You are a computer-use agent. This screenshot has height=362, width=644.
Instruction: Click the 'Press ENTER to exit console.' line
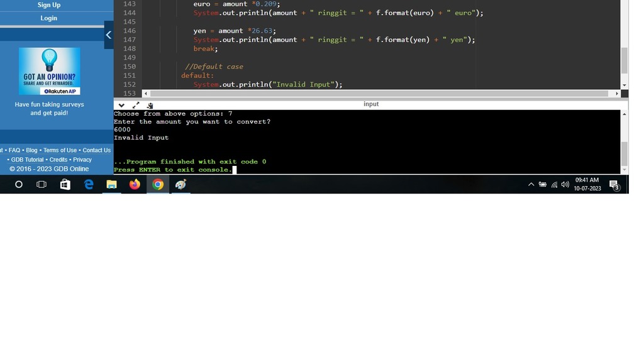(x=173, y=170)
